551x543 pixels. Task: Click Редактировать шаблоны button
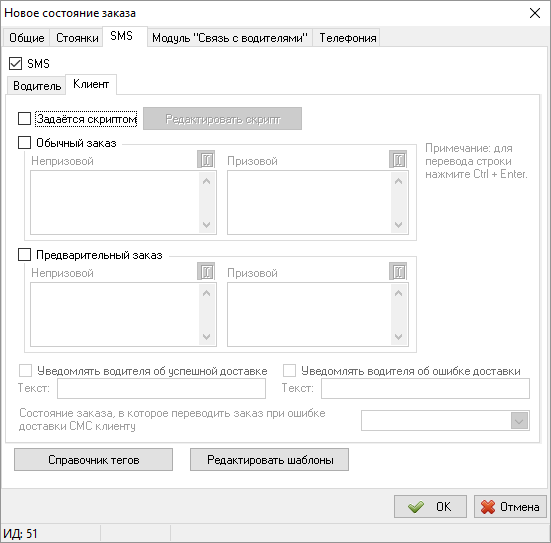coord(270,459)
